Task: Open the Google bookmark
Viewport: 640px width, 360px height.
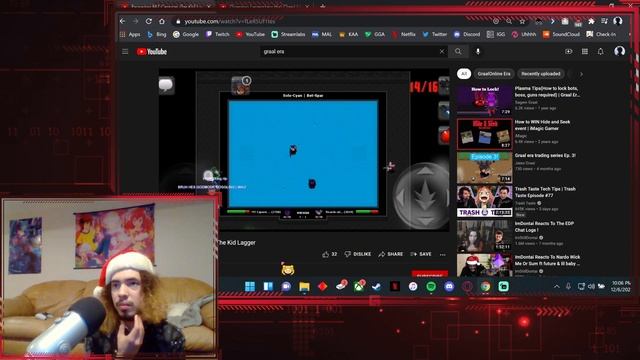Action: click(x=186, y=35)
